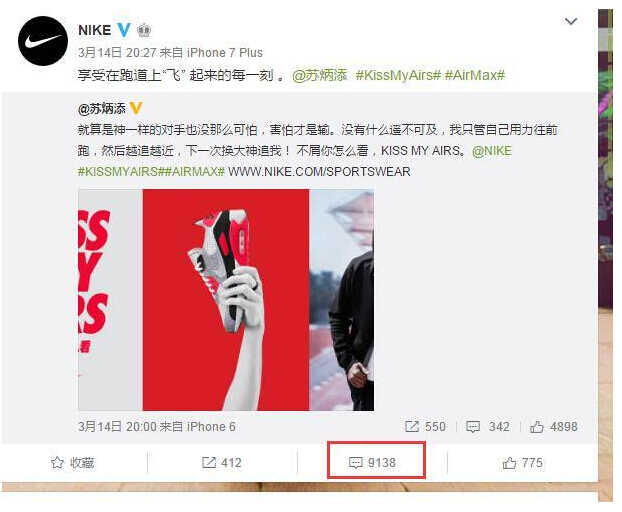622x512 pixels.
Task: Click the blue verified V badge beside NIKE
Action: coord(124,30)
